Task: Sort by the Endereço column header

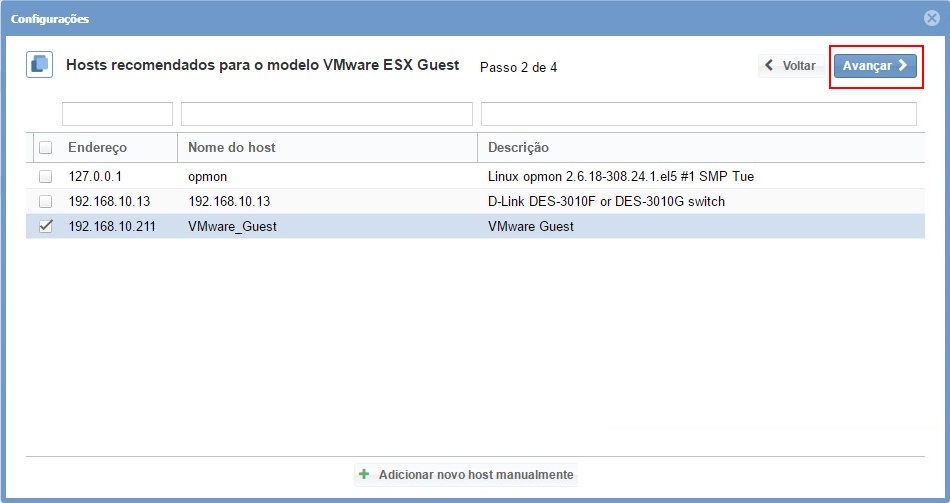Action: 98,148
